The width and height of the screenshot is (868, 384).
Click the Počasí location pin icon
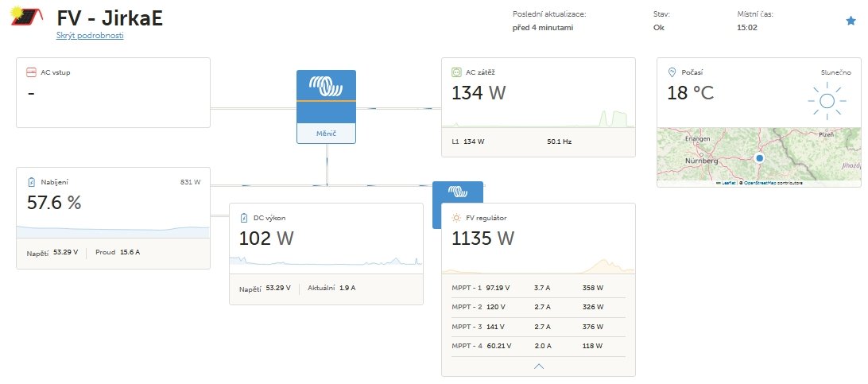click(672, 72)
